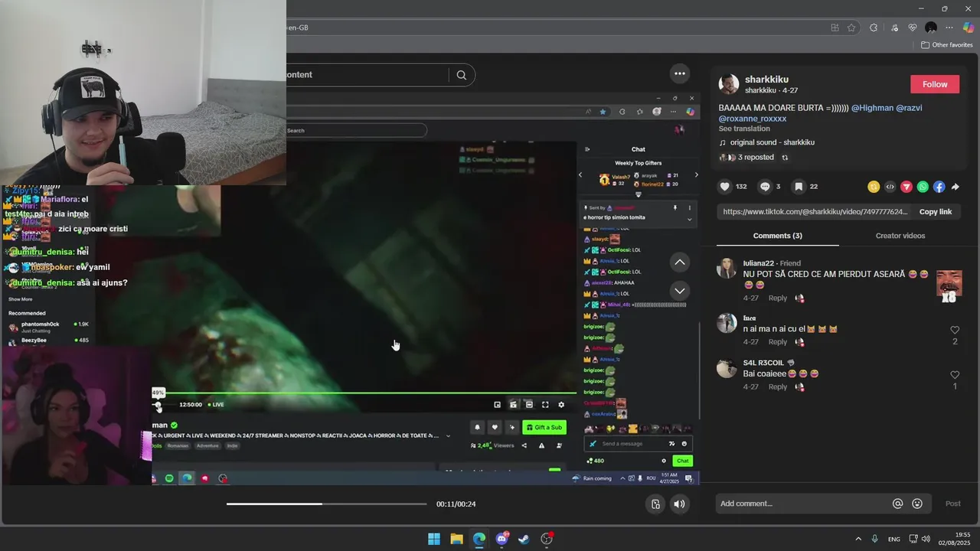Open Steam from the taskbar

[524, 539]
